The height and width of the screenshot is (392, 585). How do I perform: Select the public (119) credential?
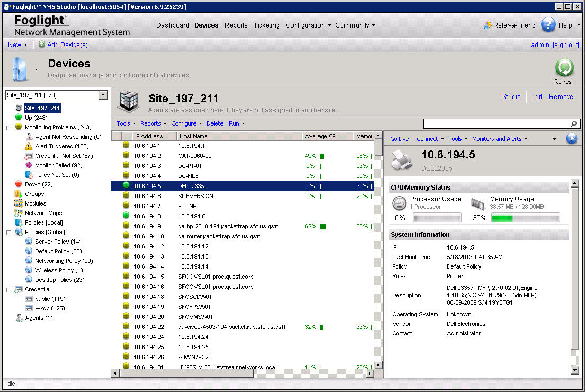tap(50, 299)
